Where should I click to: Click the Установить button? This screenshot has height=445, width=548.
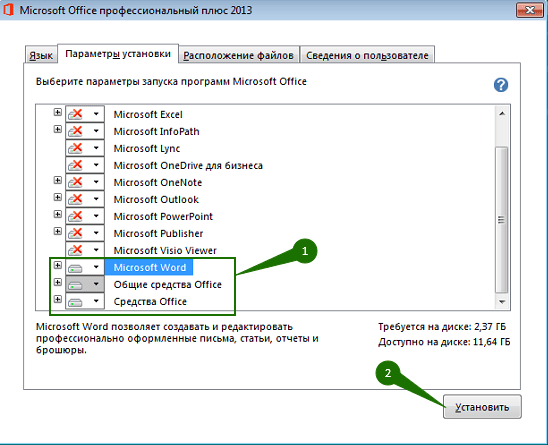482,407
